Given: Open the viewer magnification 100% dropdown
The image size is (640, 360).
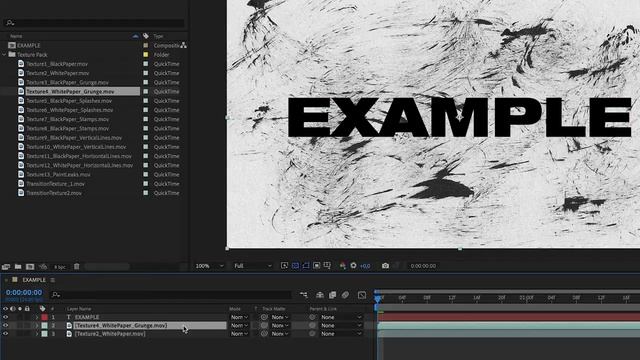Looking at the screenshot, I should (x=209, y=266).
